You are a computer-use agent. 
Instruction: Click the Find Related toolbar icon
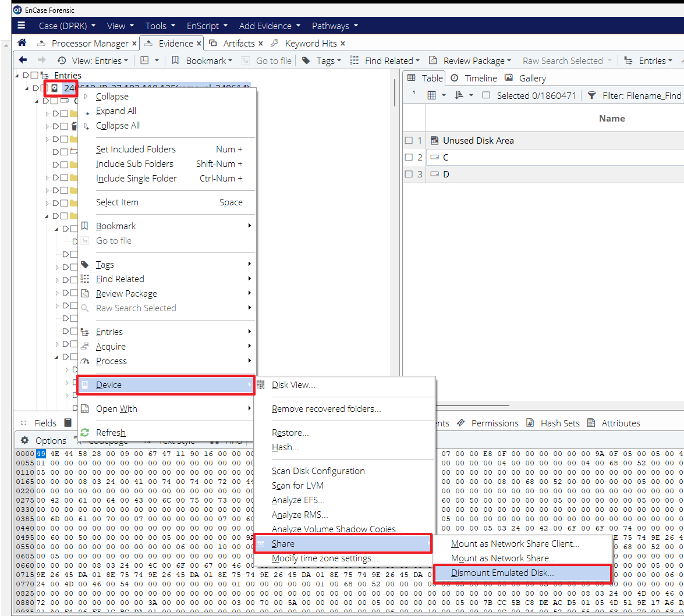pos(354,60)
